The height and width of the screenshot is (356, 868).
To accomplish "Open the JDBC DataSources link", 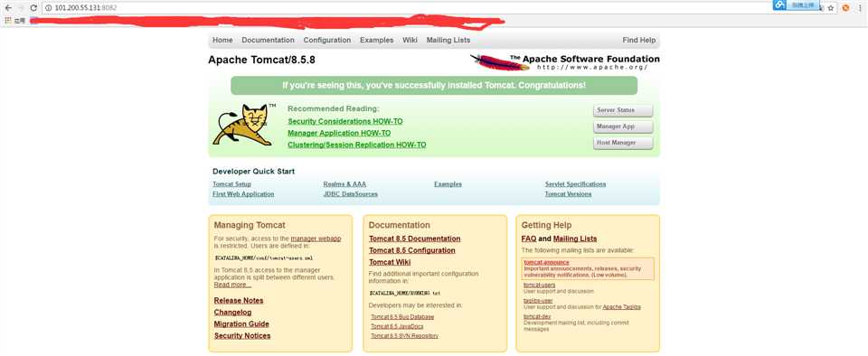I will pyautogui.click(x=351, y=194).
